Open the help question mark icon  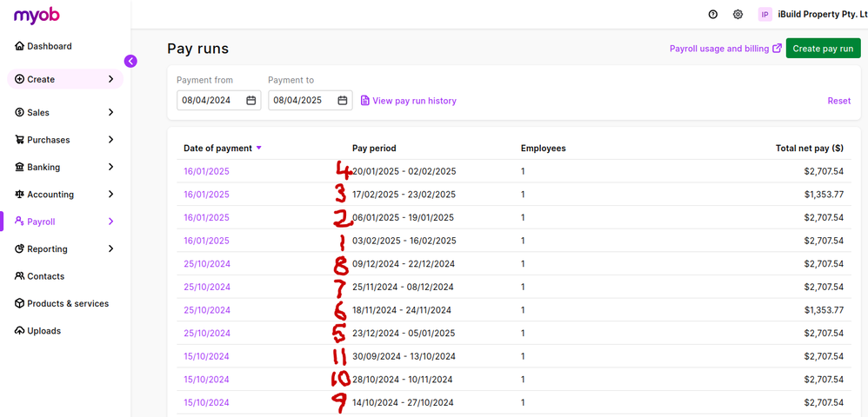coord(713,14)
